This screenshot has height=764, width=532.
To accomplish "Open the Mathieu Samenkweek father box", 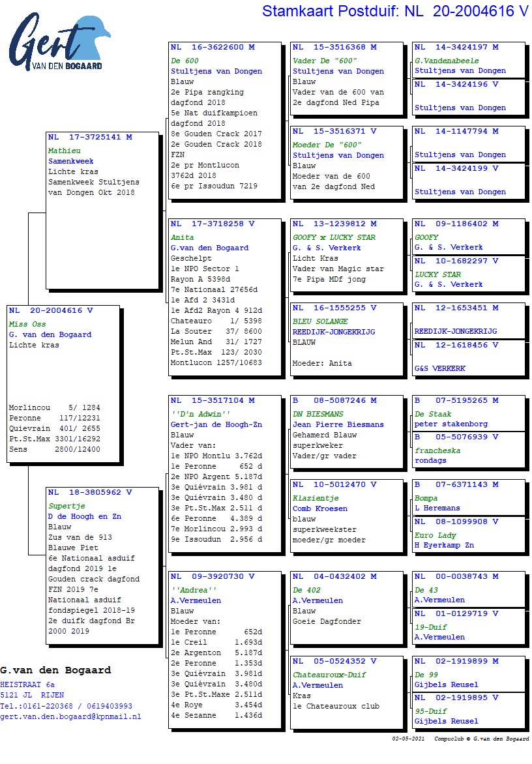I will point(103,211).
